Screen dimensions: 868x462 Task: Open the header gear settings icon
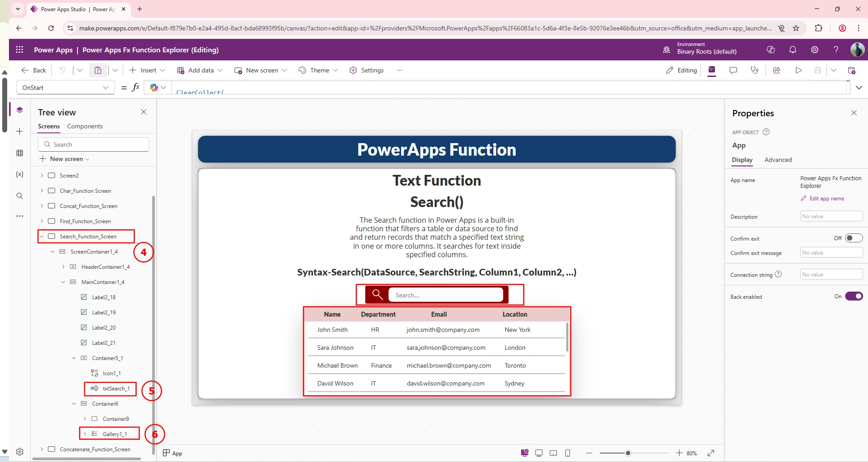(x=815, y=50)
